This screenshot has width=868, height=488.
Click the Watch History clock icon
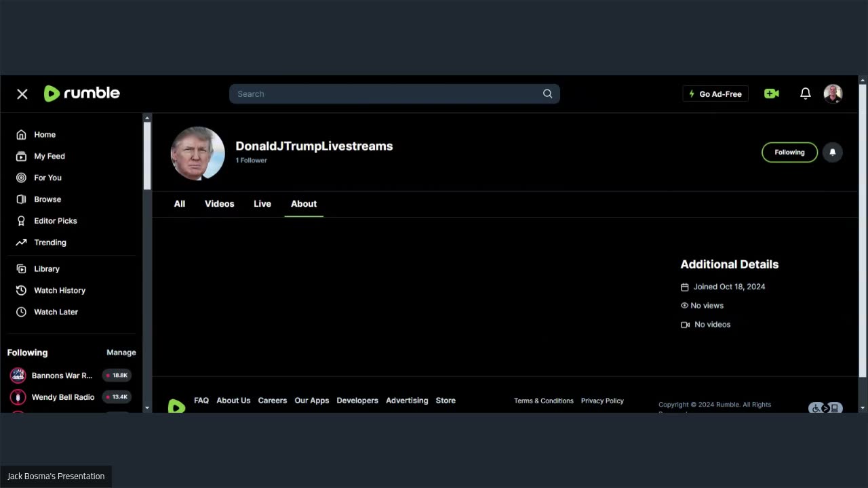[21, 291]
